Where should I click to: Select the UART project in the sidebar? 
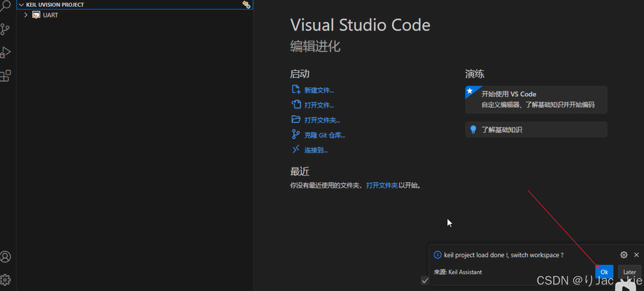point(50,15)
